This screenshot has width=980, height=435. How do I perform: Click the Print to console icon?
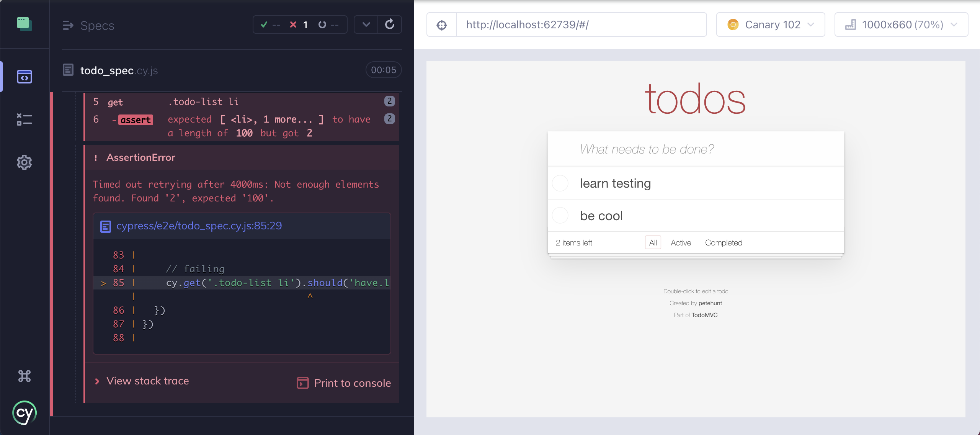tap(302, 383)
